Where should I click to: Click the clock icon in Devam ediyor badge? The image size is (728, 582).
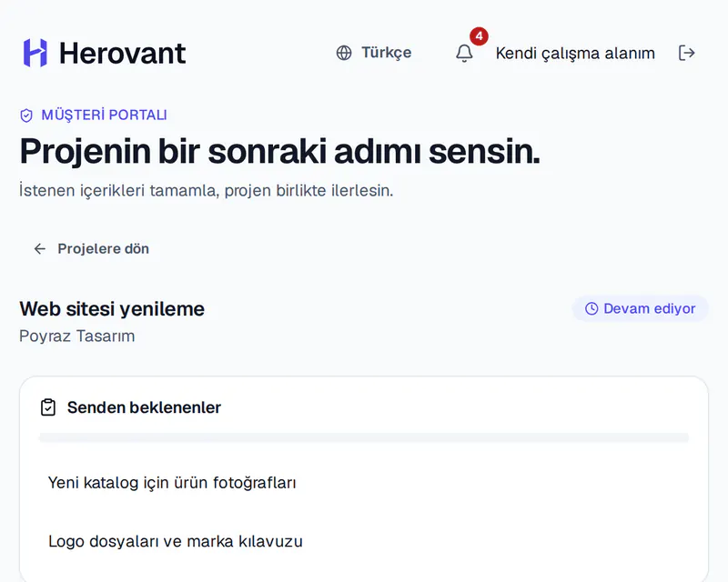coord(591,308)
